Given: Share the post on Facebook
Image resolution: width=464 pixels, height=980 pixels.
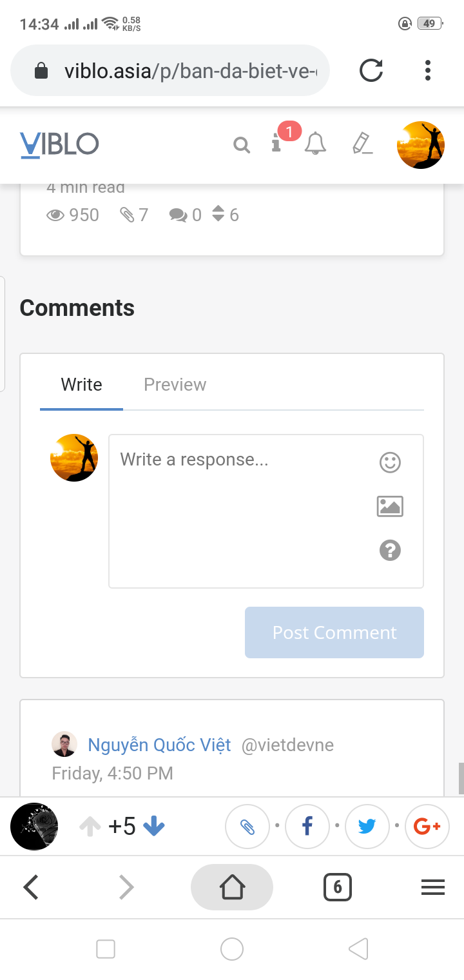Looking at the screenshot, I should click(x=307, y=826).
